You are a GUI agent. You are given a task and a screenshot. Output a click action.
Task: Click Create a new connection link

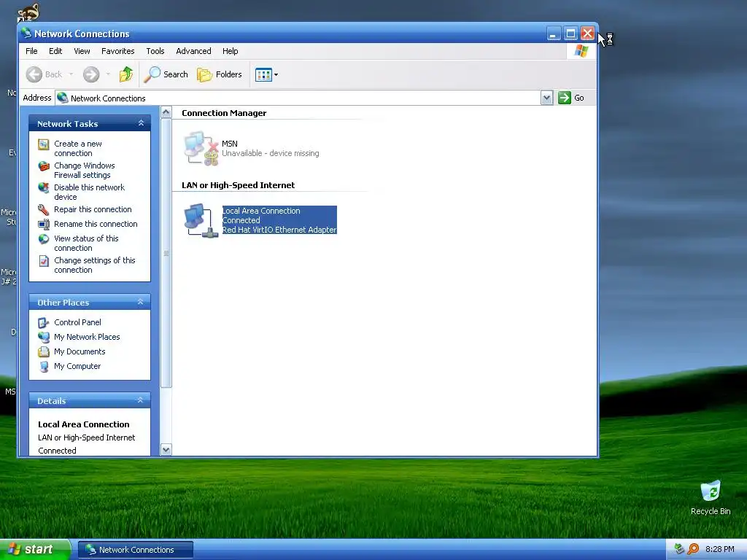click(77, 148)
